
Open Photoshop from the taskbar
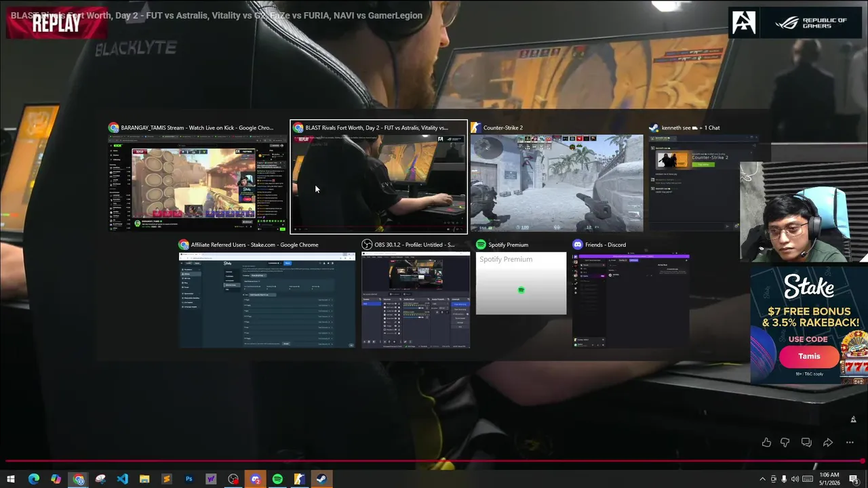[x=189, y=479]
